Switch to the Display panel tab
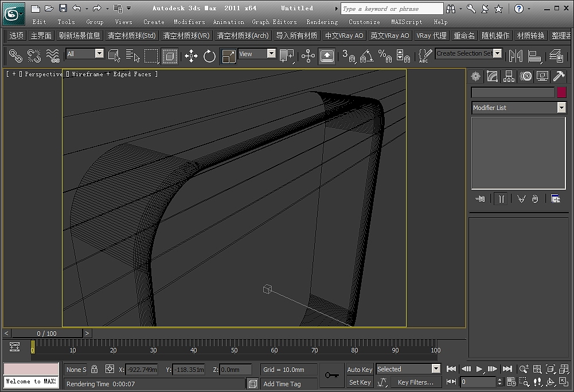The height and width of the screenshot is (392, 574). [542, 76]
